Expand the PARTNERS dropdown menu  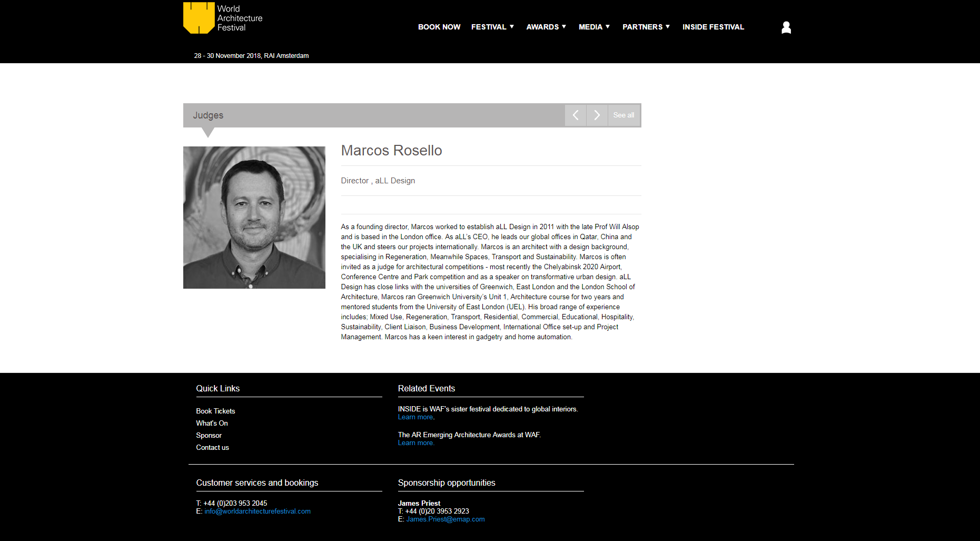point(646,27)
